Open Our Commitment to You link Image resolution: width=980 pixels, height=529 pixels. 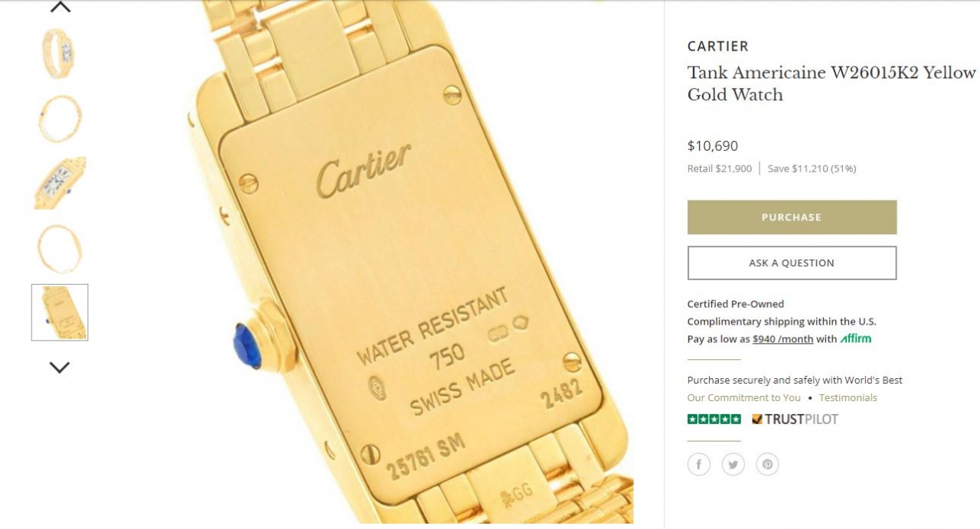click(744, 397)
